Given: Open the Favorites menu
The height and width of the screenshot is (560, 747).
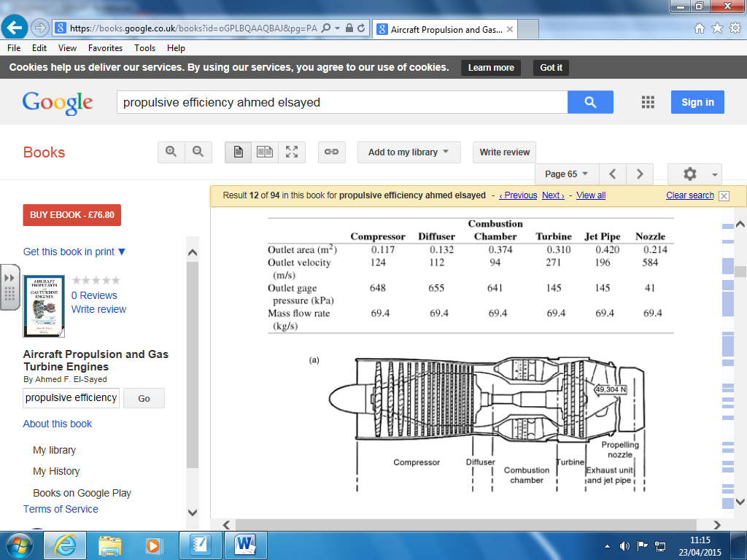Looking at the screenshot, I should point(105,48).
